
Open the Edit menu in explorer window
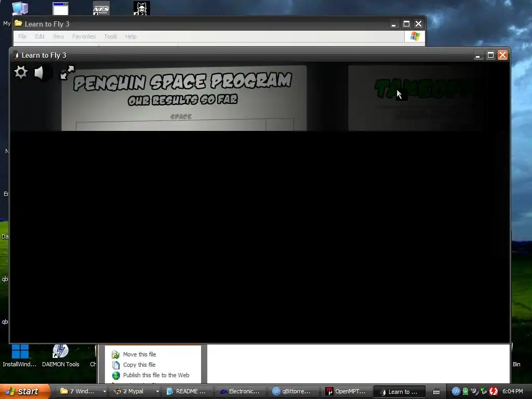[x=39, y=36]
